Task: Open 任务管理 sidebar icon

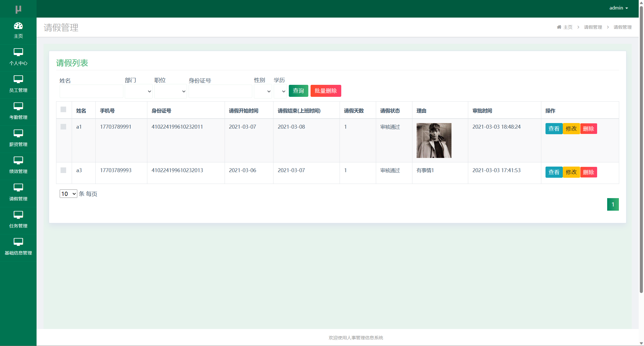Action: 18,215
